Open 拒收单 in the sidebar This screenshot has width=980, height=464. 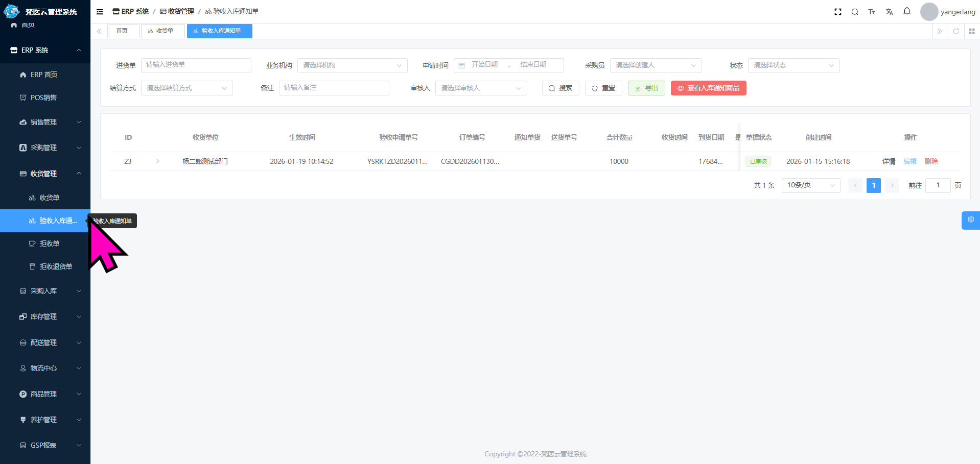(x=49, y=243)
